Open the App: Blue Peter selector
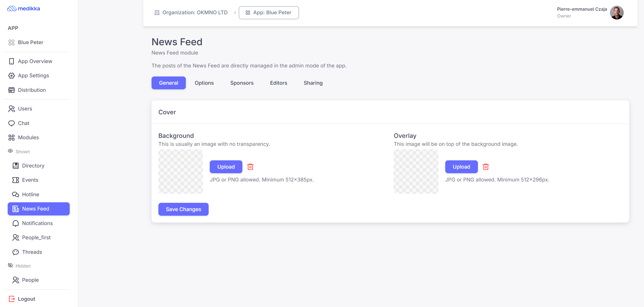 269,13
